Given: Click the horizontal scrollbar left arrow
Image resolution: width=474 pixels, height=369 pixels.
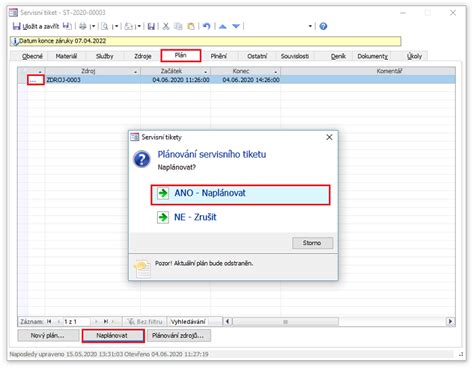Looking at the screenshot, I should 228,322.
